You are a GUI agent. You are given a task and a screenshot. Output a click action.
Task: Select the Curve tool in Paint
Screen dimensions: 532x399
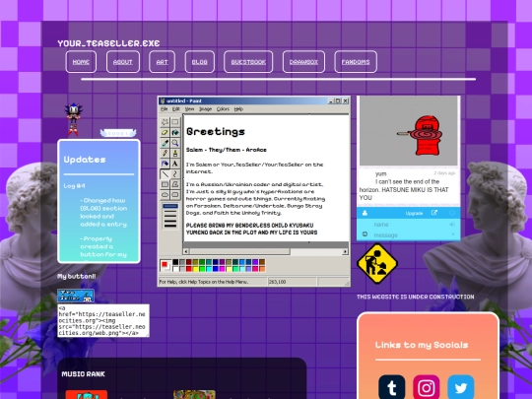175,174
